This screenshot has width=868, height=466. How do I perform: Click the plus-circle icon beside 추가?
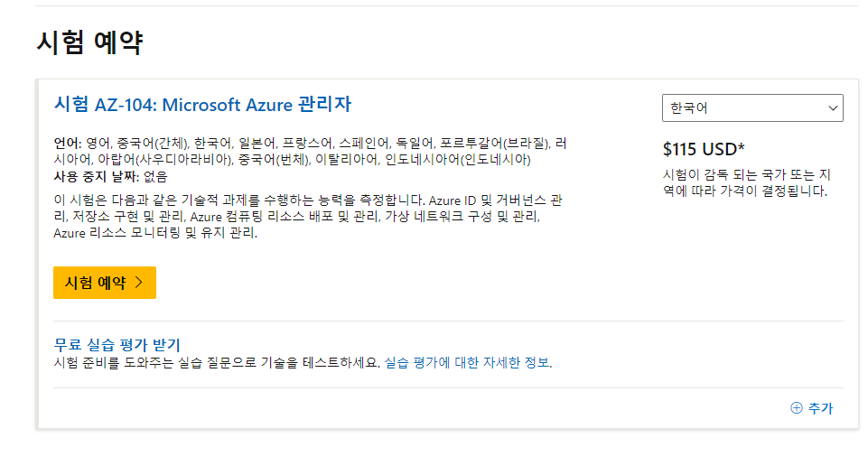coord(796,408)
